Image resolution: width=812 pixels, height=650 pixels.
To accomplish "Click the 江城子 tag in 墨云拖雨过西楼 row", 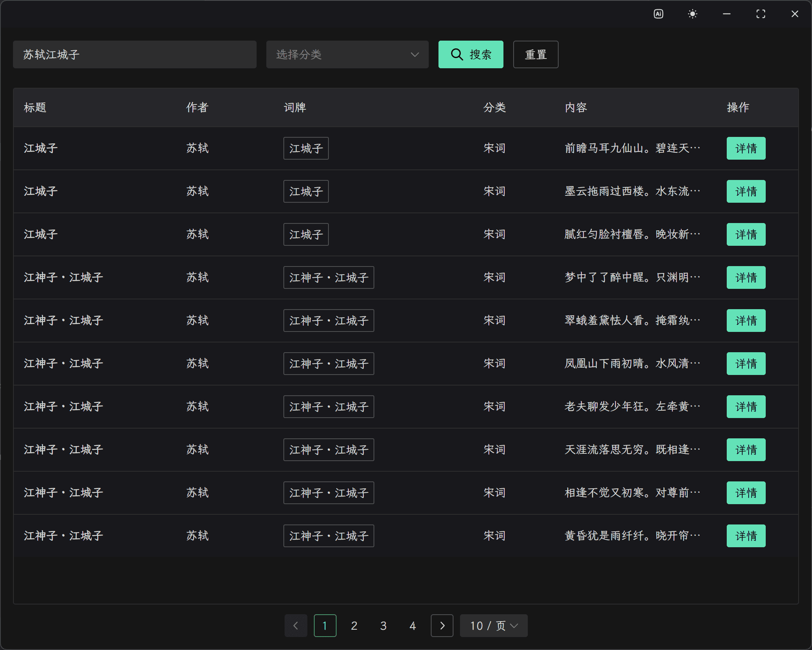I will point(306,191).
